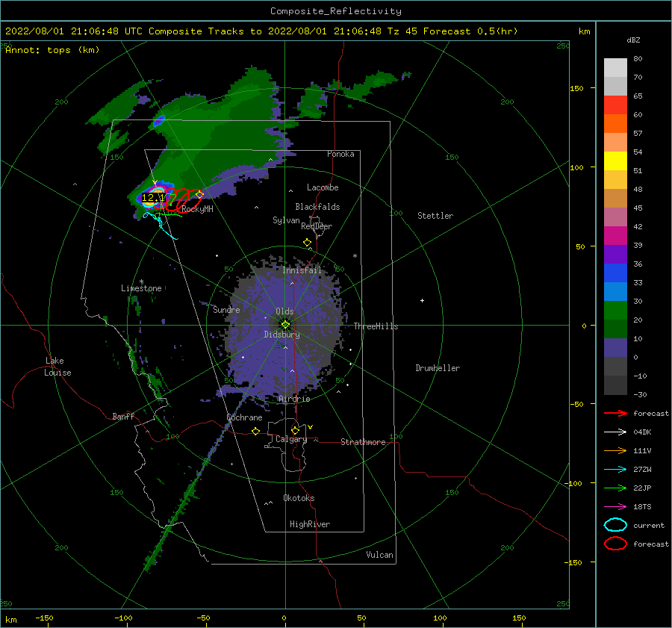Click the Stettler place label

coord(435,216)
